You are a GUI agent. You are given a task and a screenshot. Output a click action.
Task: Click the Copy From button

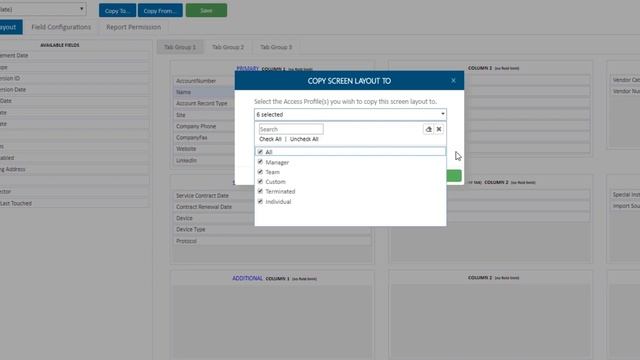click(x=160, y=11)
